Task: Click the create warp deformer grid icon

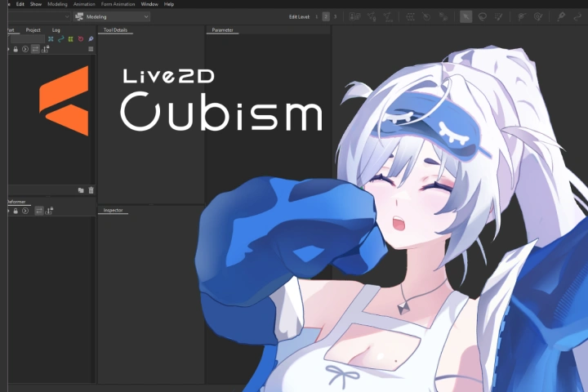Action: click(x=410, y=16)
